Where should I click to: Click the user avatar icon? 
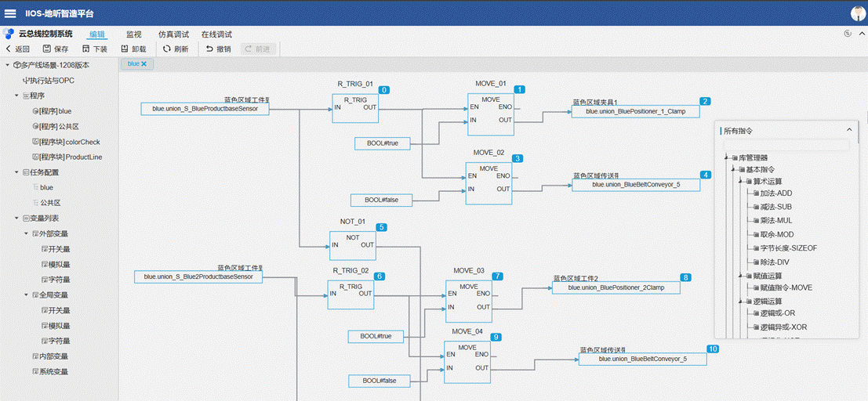[x=858, y=13]
